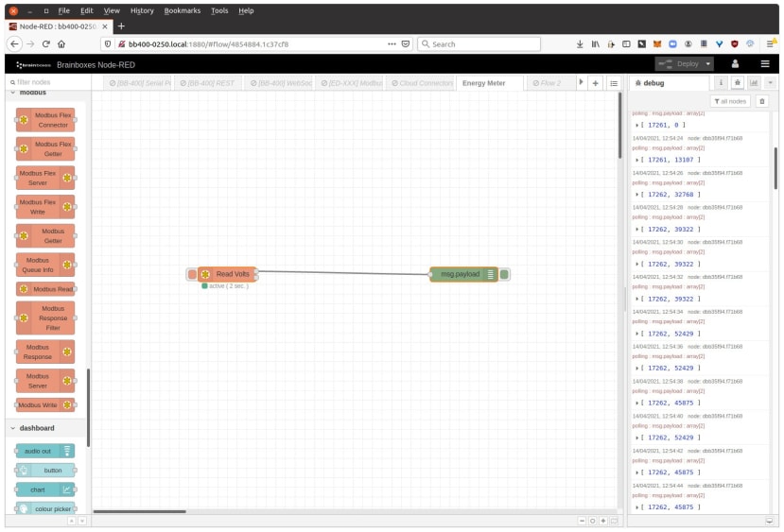Zoom out the canvas
The height and width of the screenshot is (532, 784).
(582, 521)
